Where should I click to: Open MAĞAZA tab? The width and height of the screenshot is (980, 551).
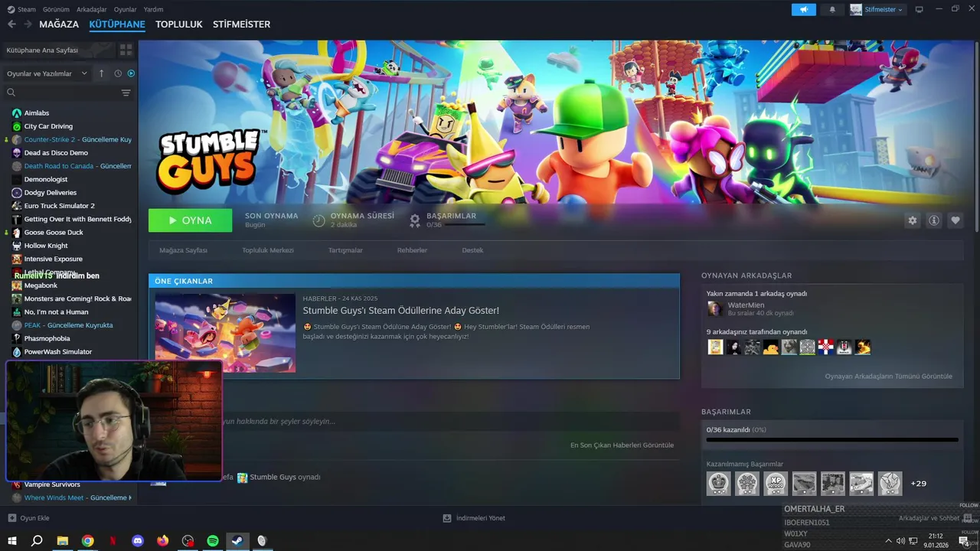[x=59, y=24]
